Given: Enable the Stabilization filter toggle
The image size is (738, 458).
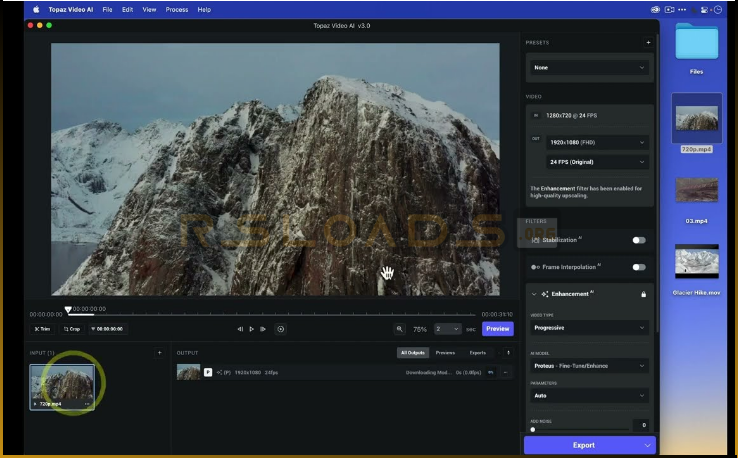Looking at the screenshot, I should 638,240.
